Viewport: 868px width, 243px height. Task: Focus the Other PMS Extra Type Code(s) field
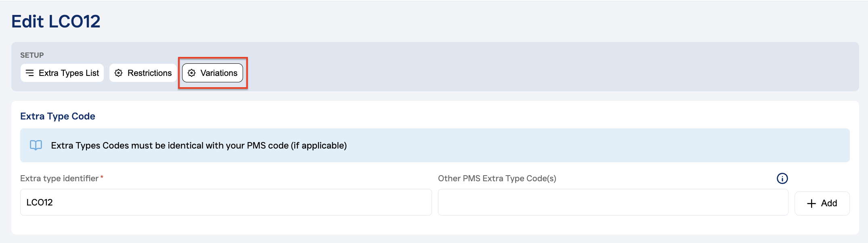pyautogui.click(x=613, y=202)
